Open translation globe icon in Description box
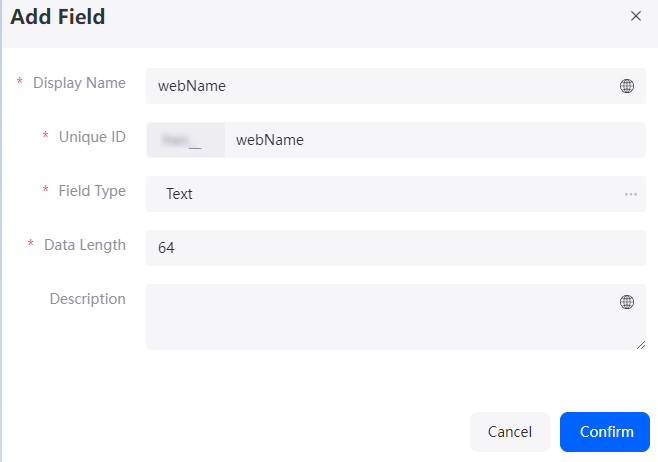 point(627,302)
